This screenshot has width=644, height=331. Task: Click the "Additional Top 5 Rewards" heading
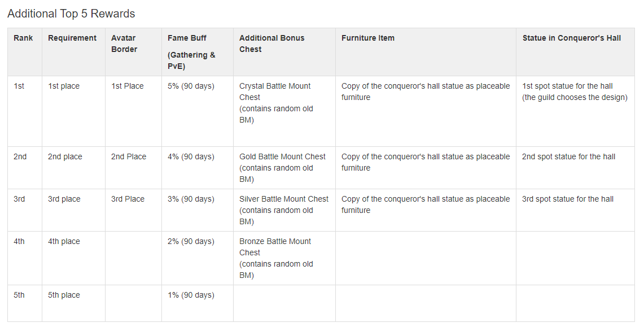71,14
